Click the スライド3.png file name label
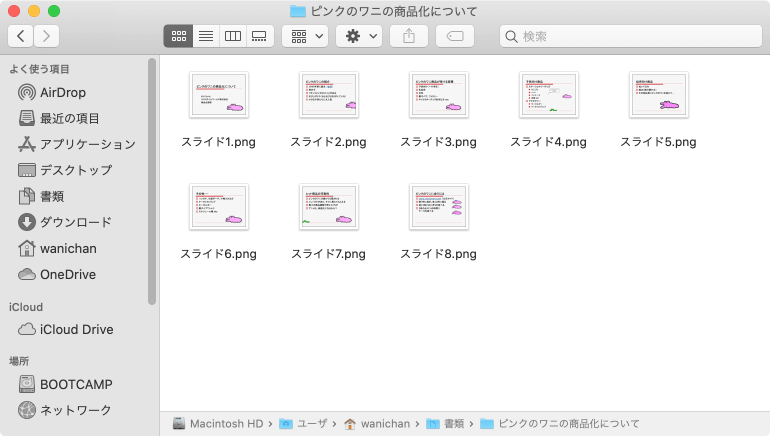This screenshot has height=436, width=770. 439,142
